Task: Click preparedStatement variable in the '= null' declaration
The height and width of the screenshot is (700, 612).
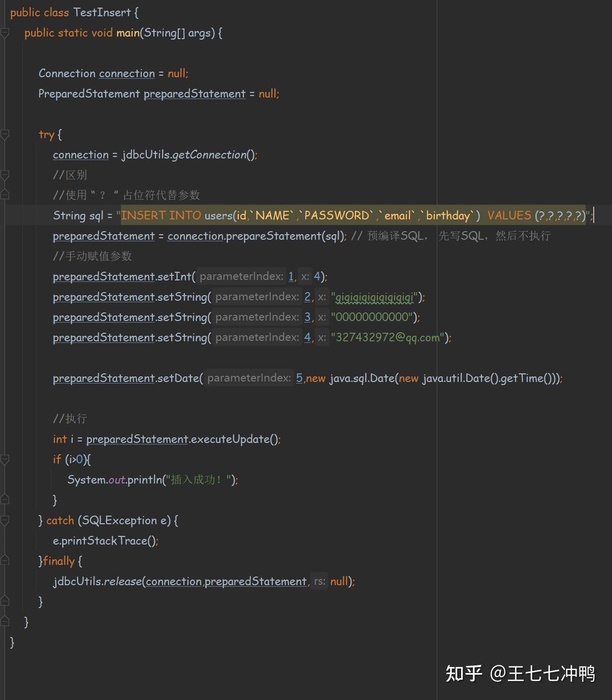Action: [195, 93]
